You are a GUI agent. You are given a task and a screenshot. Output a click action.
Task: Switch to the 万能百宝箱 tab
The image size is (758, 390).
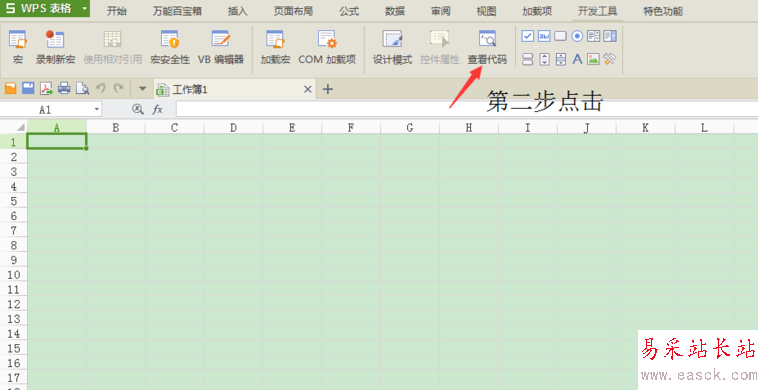[x=177, y=11]
